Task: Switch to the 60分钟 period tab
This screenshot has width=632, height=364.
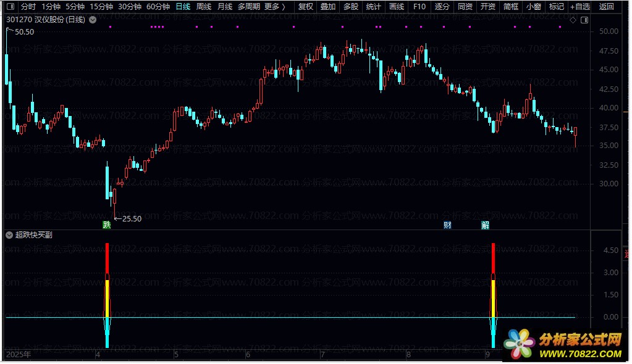Action: 158,7
